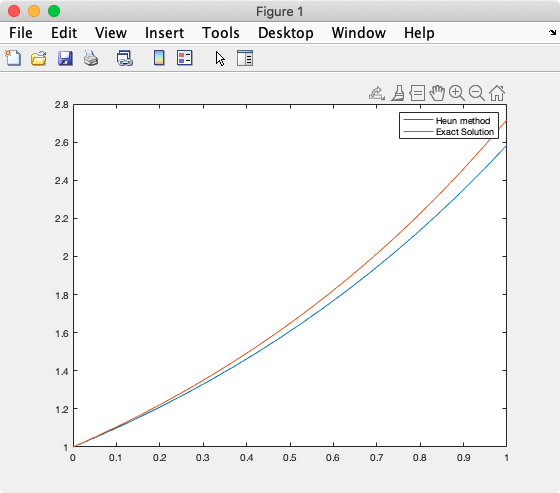Image resolution: width=560 pixels, height=493 pixels.
Task: Maximize window with green button
Action: pos(54,11)
